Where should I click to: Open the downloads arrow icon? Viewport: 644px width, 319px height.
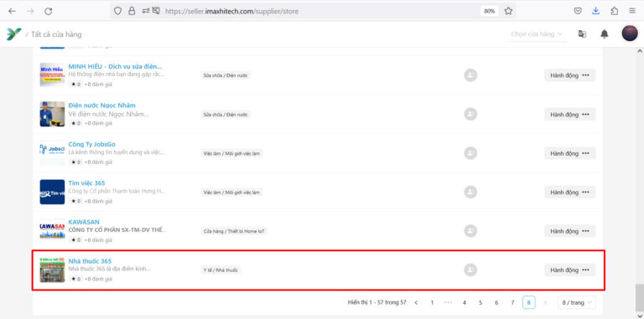click(595, 11)
